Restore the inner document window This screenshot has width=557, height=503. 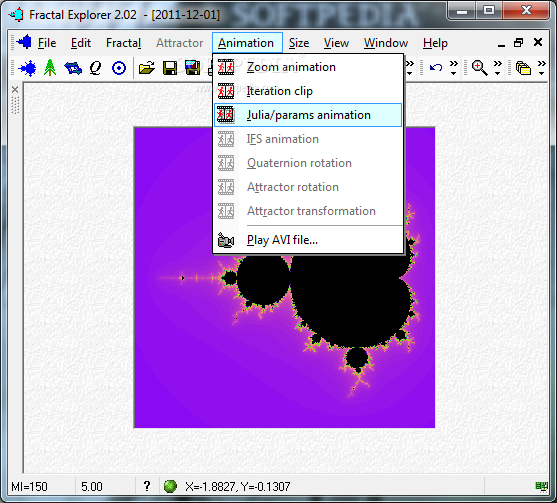(519, 43)
